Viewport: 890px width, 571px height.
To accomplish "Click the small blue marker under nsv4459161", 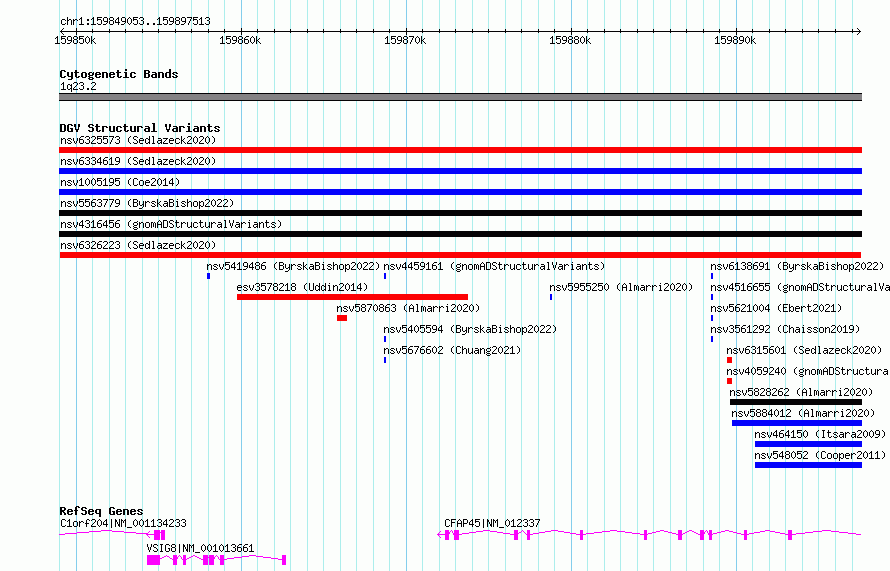I will 385,276.
